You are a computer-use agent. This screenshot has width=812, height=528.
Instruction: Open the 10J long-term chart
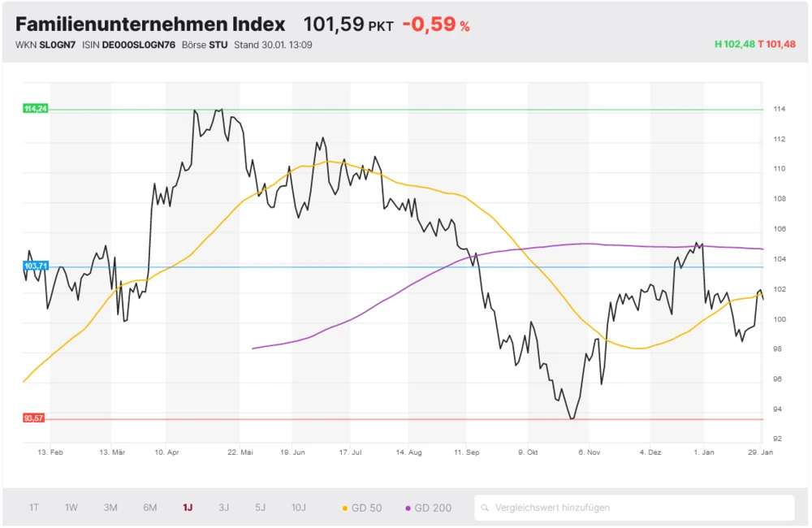pyautogui.click(x=298, y=507)
